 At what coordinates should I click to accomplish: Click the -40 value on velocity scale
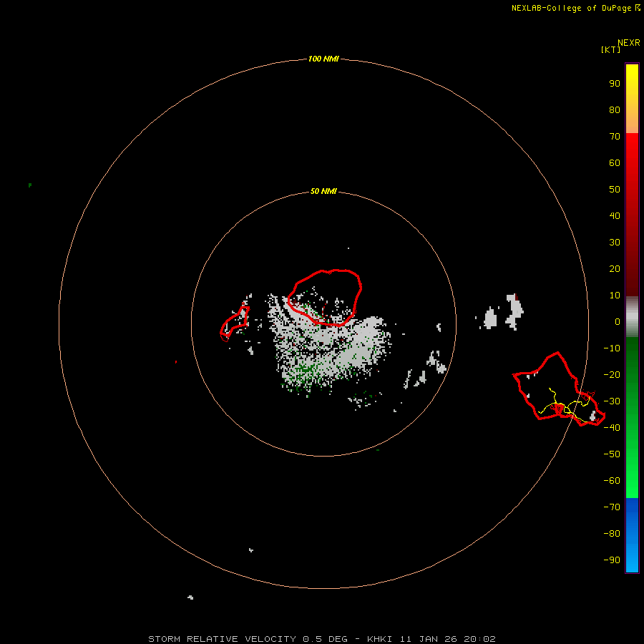pyautogui.click(x=612, y=428)
